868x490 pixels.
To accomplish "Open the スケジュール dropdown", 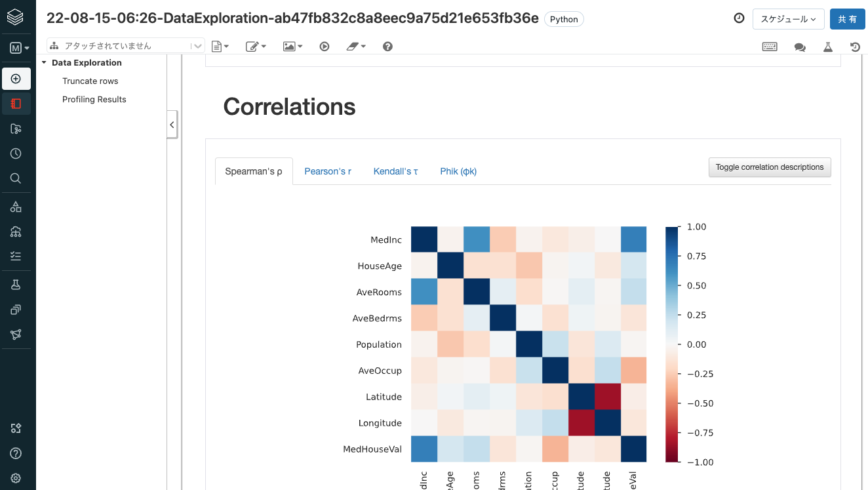I will (788, 19).
